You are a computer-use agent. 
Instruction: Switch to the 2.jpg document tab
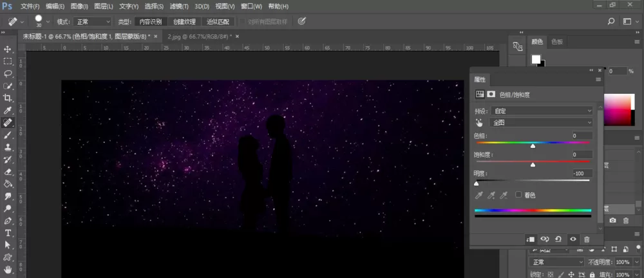[x=200, y=36]
